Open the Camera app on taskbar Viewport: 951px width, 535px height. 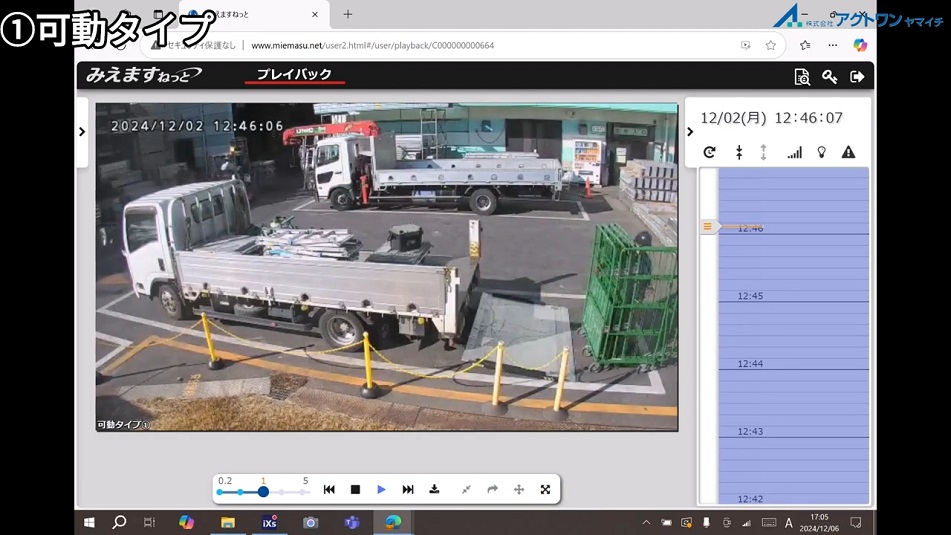[x=311, y=522]
